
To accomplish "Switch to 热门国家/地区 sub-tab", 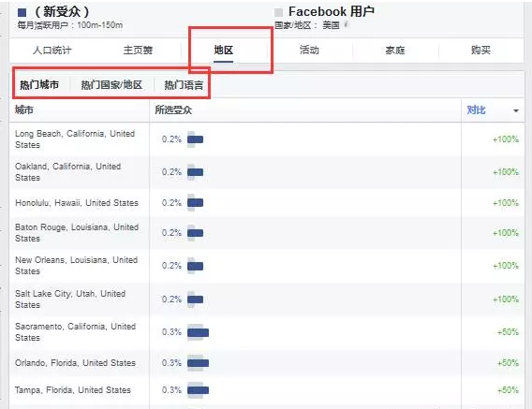I will point(111,84).
